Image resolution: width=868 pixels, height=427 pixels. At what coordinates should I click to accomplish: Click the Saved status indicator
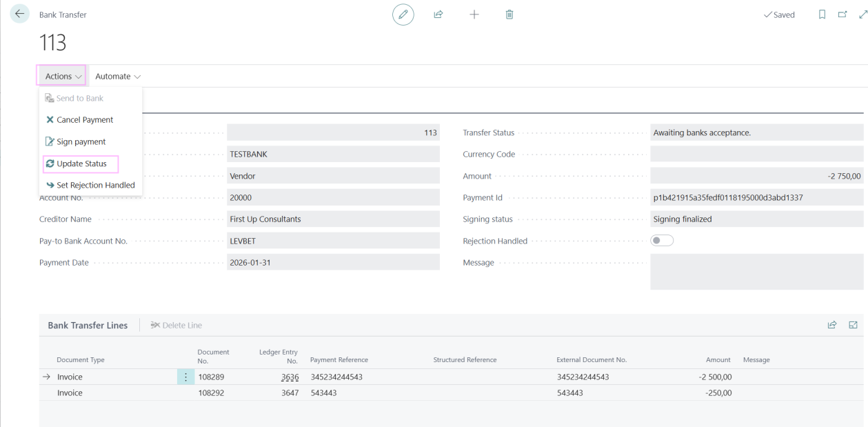779,14
